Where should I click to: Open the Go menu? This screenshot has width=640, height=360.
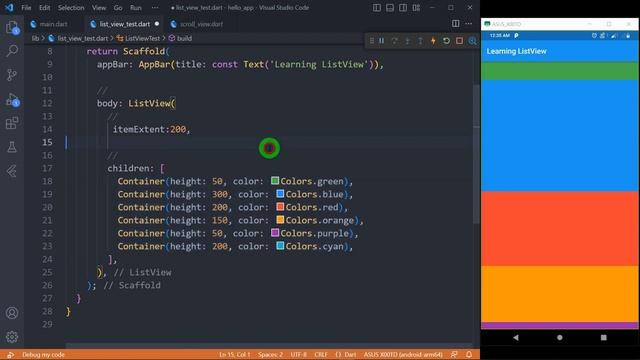click(118, 8)
